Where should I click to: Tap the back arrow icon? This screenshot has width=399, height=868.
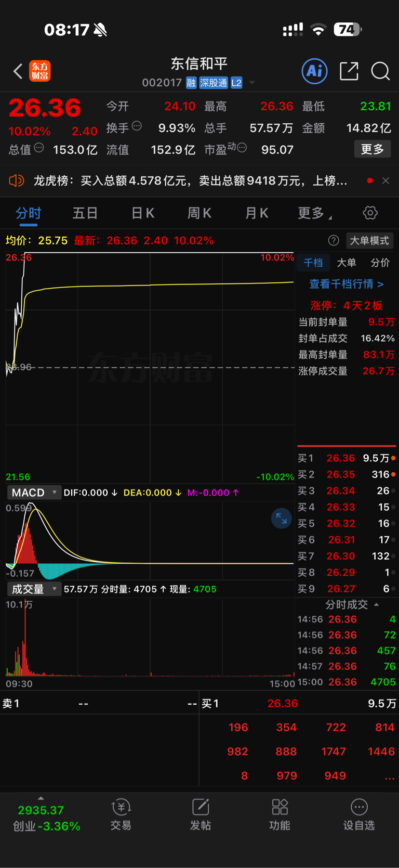pyautogui.click(x=18, y=71)
